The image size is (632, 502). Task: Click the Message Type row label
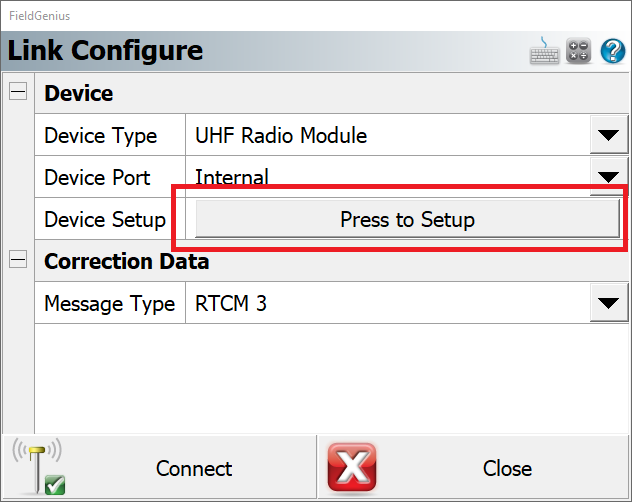point(110,303)
